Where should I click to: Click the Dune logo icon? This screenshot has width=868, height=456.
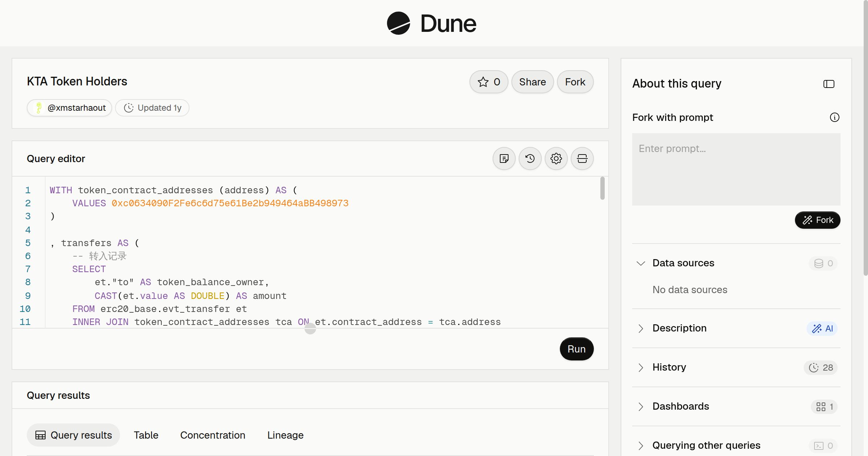coord(398,23)
